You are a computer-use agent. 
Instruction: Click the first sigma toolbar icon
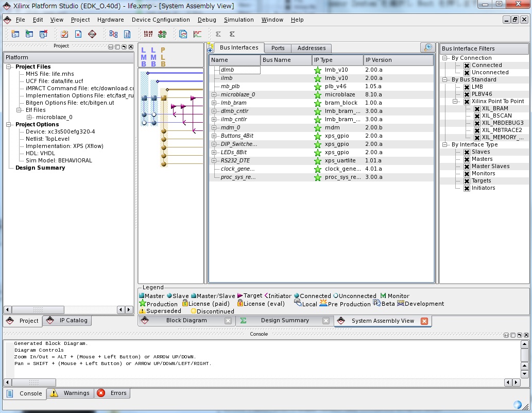pyautogui.click(x=218, y=34)
